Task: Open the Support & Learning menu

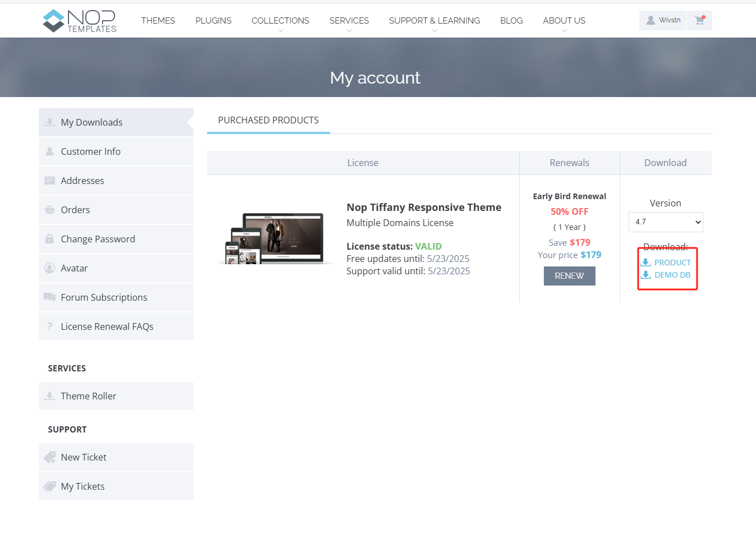Action: (x=434, y=21)
